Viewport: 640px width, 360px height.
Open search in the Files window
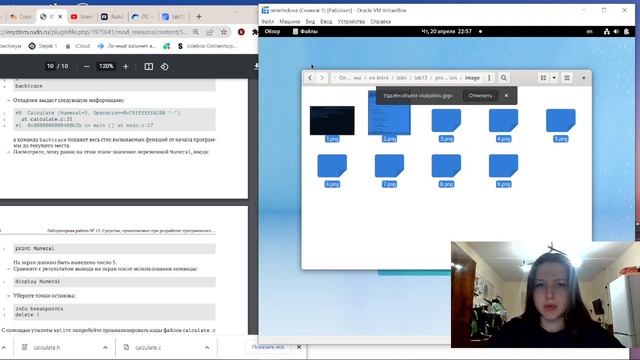(x=504, y=78)
